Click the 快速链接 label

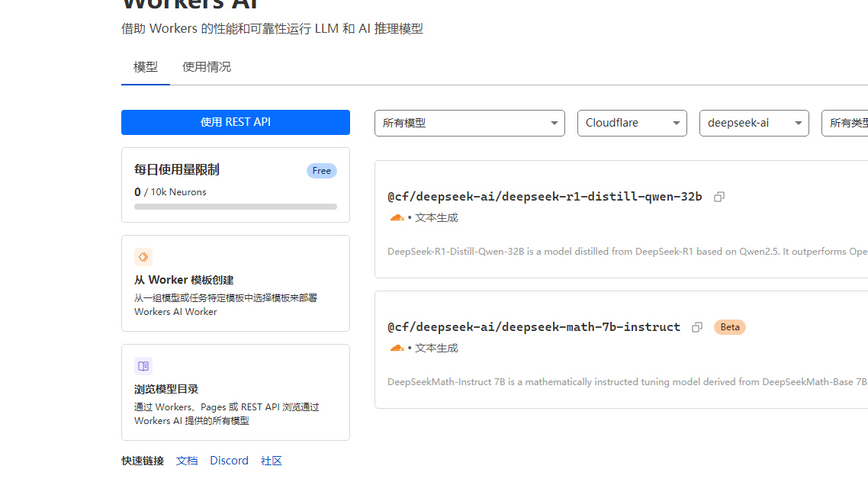tap(143, 461)
